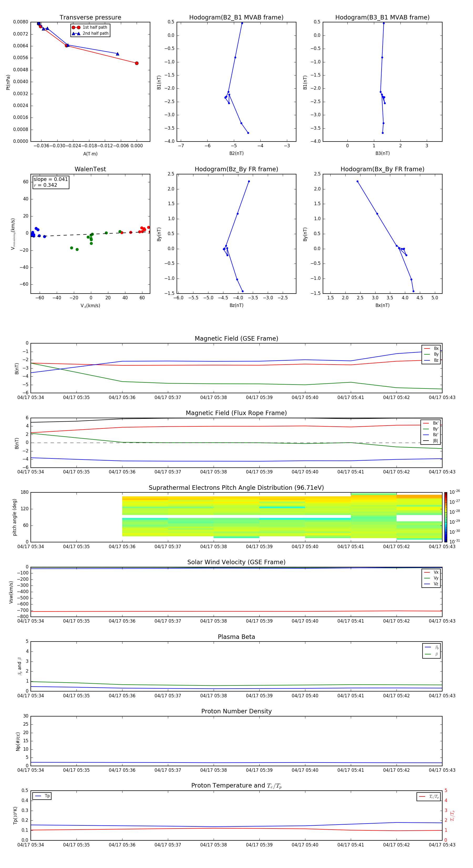
Task: Click the Hodogram(Bx_By FR frame) title
Action: coord(382,169)
